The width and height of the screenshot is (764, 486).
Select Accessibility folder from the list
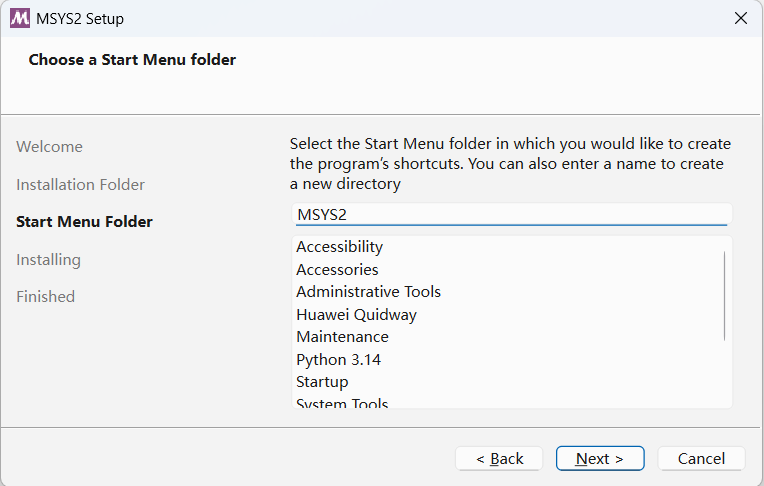click(340, 247)
